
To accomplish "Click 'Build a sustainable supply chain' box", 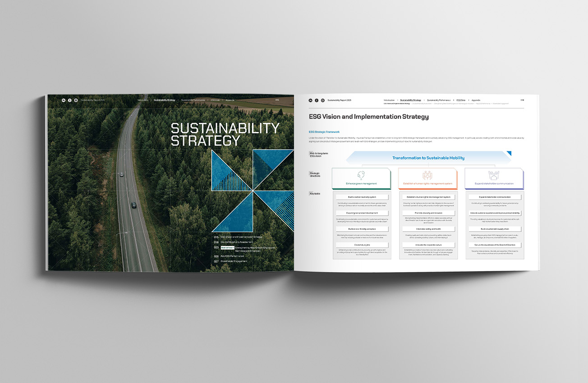I will [494, 229].
